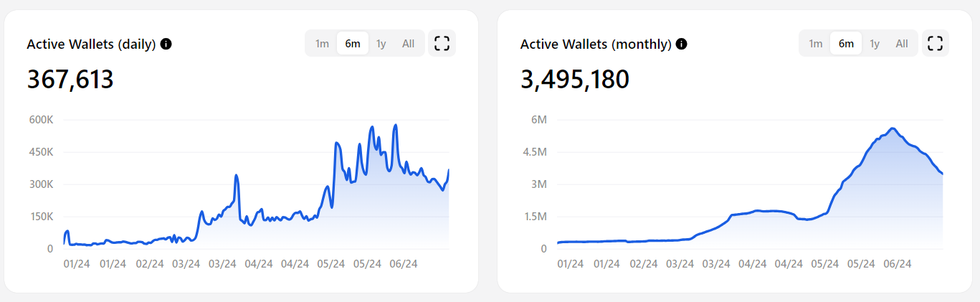Click the peak of the monthly chart line
The height and width of the screenshot is (302, 980).
pyautogui.click(x=892, y=128)
